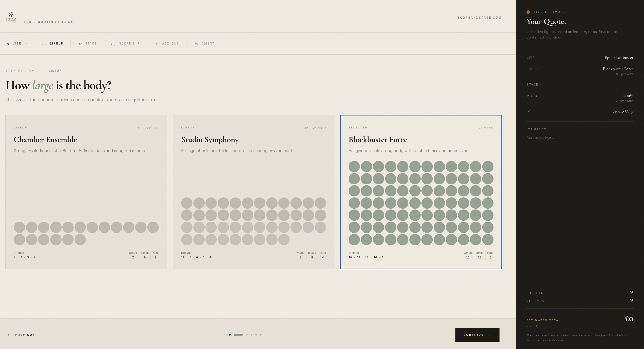Click Studio Symphony perc value 4
The image size is (644, 349).
(323, 257)
